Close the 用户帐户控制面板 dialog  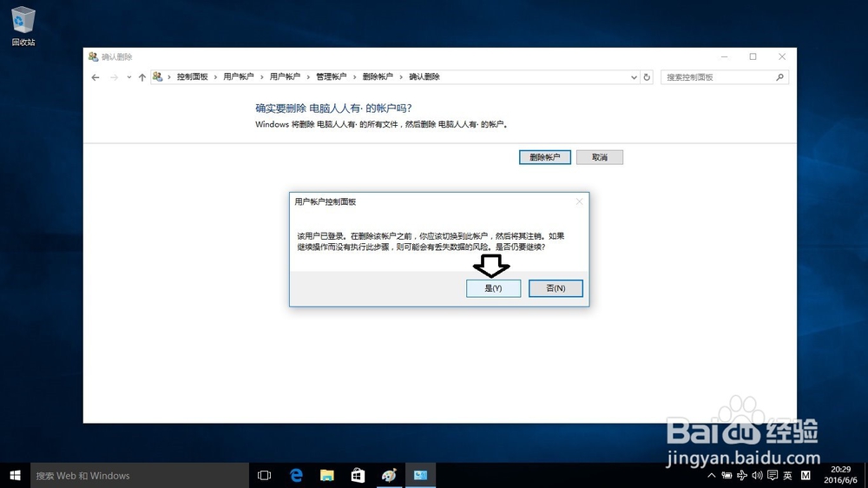click(579, 201)
